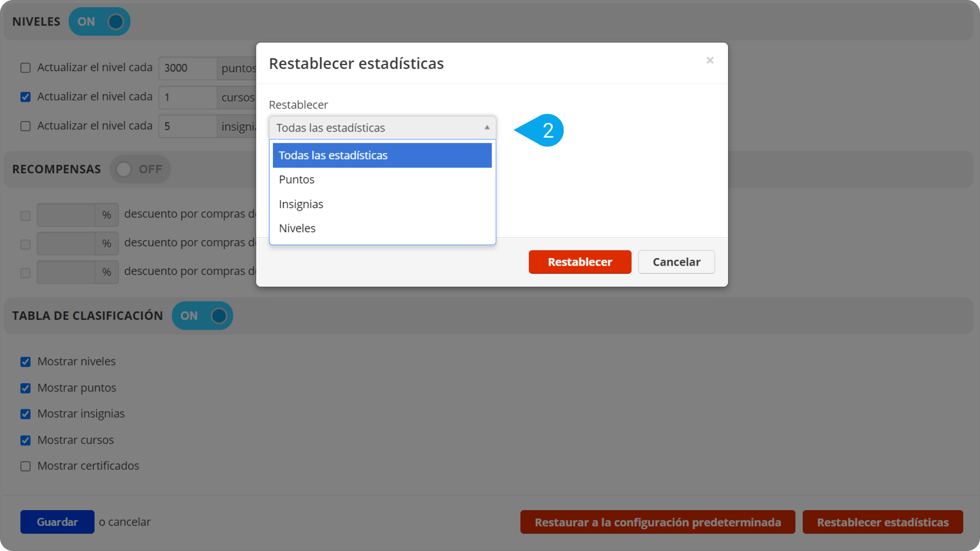Viewport: 980px width, 551px height.
Task: Select Insignias from dropdown list
Action: pos(301,204)
